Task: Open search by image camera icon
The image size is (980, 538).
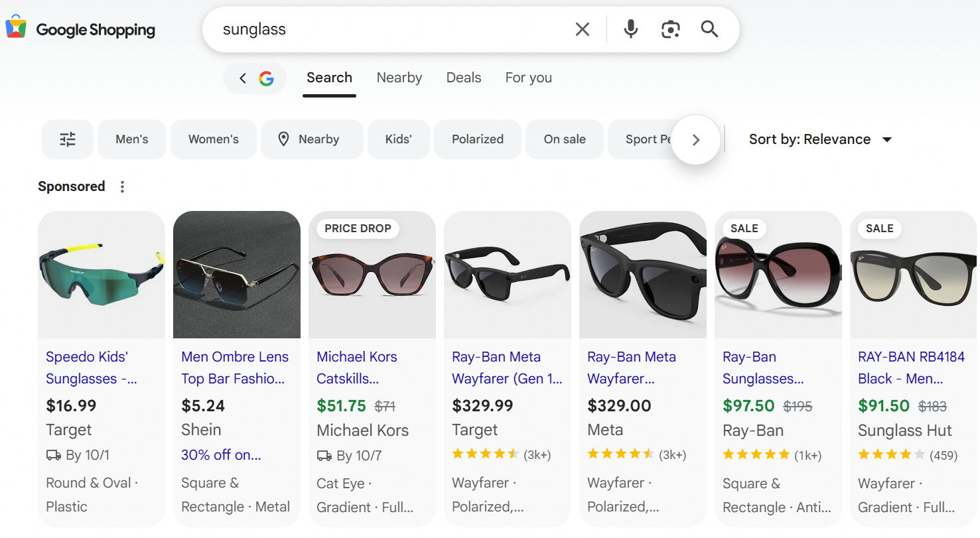Action: 670,29
